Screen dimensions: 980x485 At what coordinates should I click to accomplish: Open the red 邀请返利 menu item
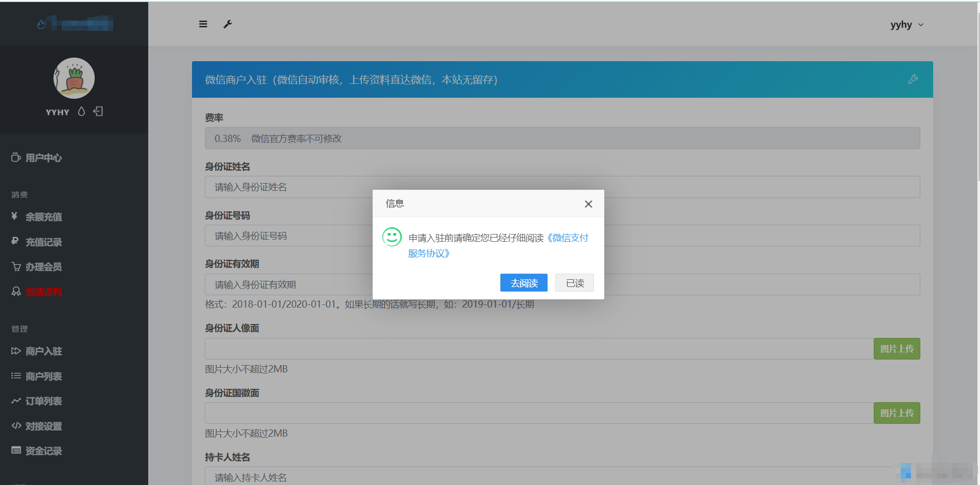44,292
